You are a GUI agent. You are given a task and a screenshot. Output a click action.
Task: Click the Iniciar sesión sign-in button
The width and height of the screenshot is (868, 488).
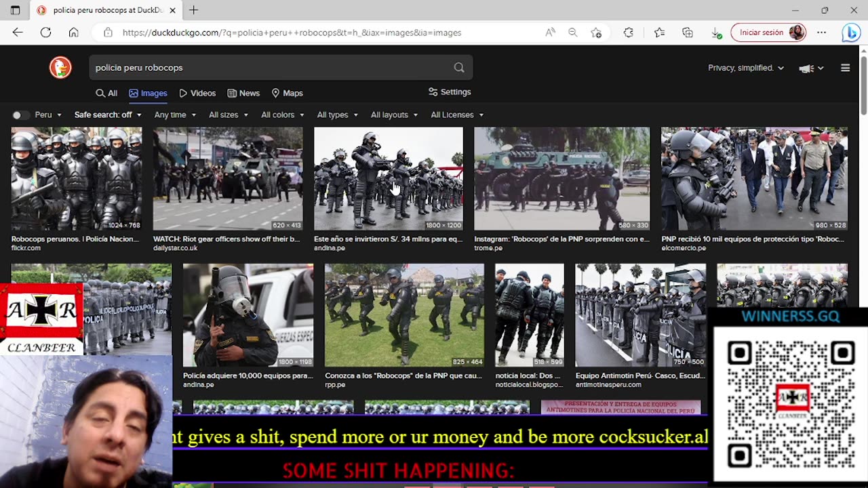768,33
